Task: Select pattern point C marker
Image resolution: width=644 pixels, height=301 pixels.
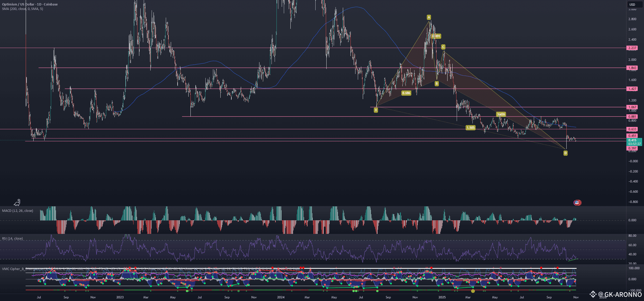Action: tap(443, 47)
